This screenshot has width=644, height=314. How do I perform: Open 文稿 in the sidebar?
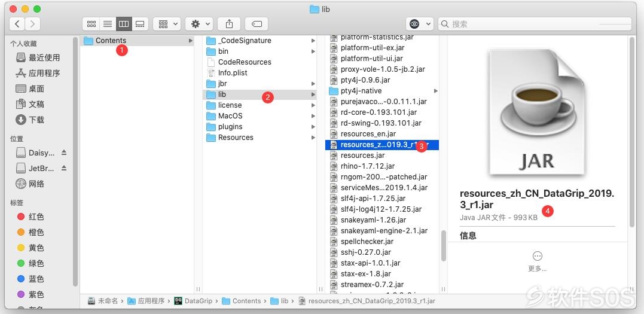30,105
